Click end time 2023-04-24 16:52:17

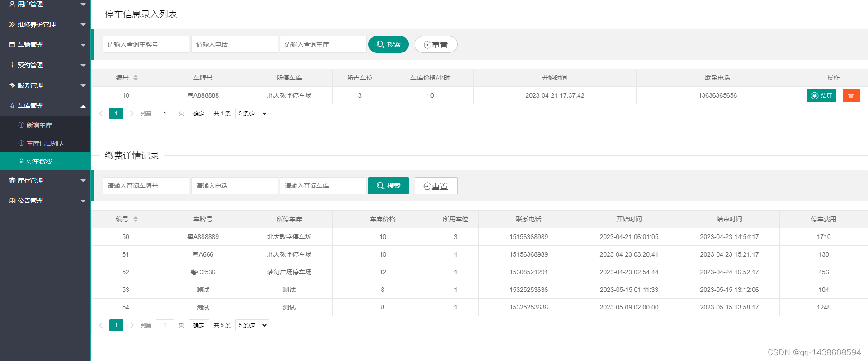729,272
